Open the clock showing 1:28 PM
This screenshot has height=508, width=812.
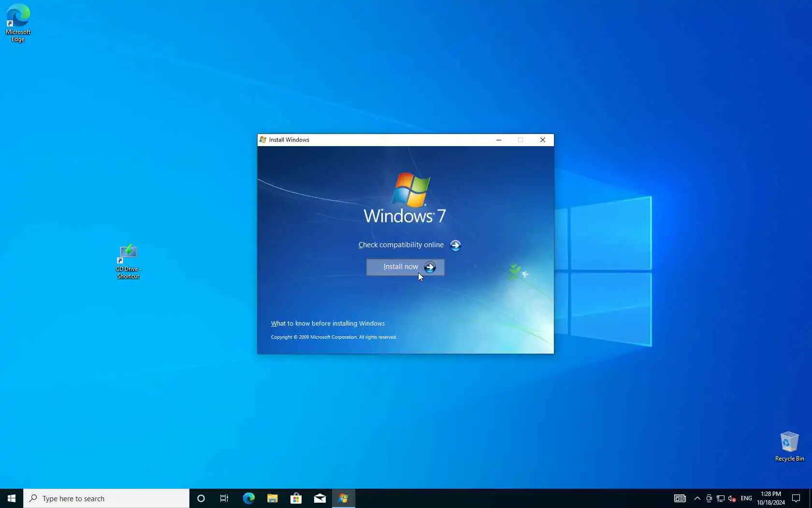pos(770,498)
